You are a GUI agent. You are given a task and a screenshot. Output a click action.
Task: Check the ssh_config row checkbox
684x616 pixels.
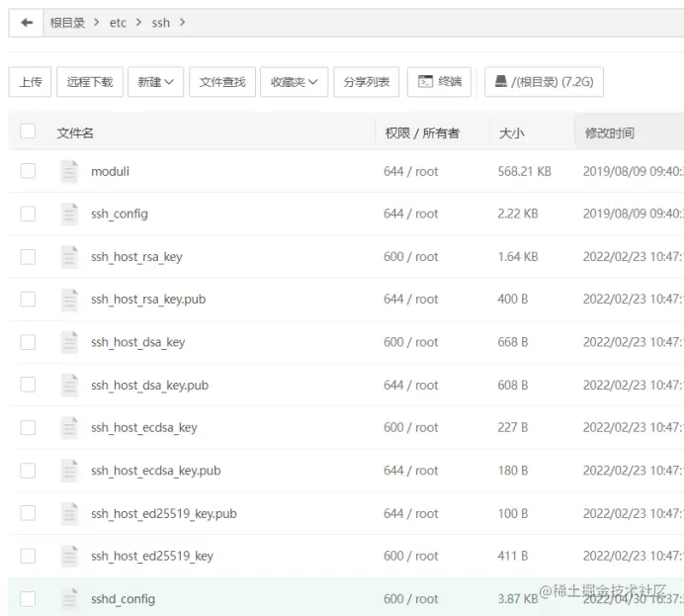(x=28, y=214)
